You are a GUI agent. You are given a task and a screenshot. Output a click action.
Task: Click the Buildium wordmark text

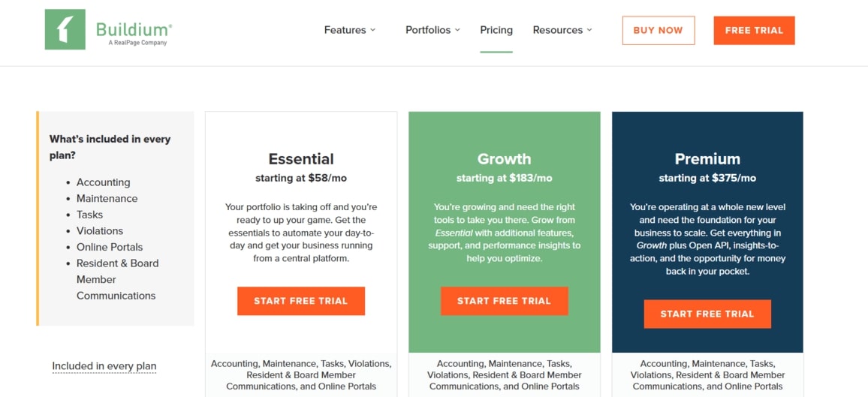pyautogui.click(x=134, y=29)
